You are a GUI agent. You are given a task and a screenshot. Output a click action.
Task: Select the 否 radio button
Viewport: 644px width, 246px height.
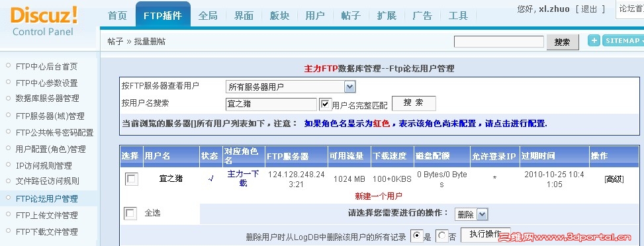tap(441, 235)
